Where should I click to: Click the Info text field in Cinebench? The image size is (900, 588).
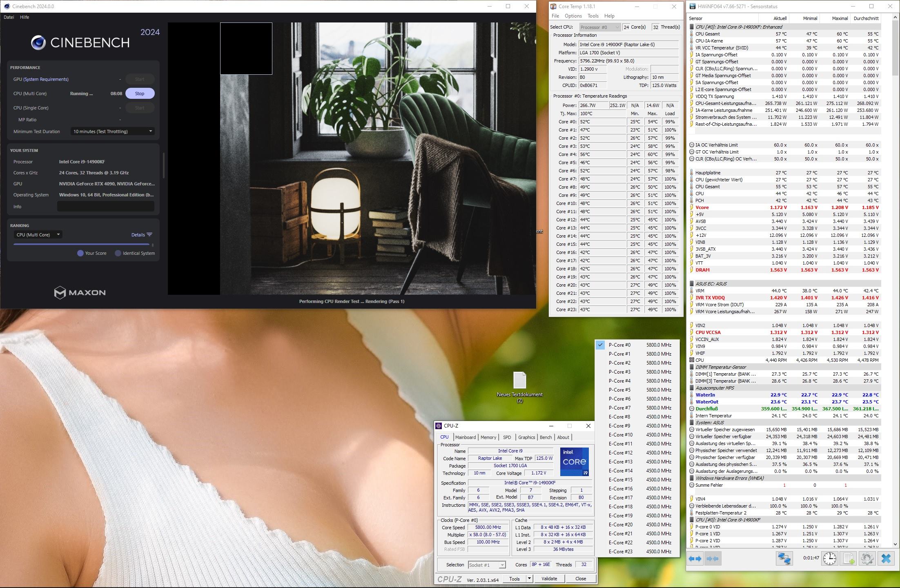[x=106, y=207]
